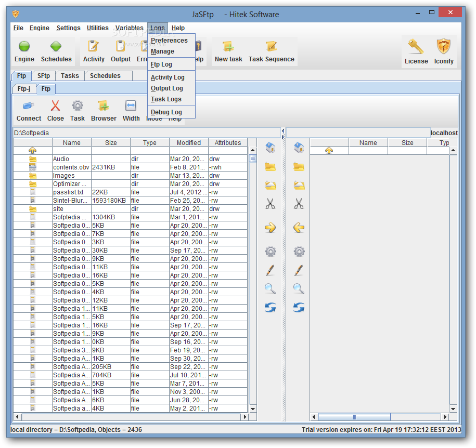Sort local list by Size column
The width and height of the screenshot is (476, 448).
(x=111, y=142)
